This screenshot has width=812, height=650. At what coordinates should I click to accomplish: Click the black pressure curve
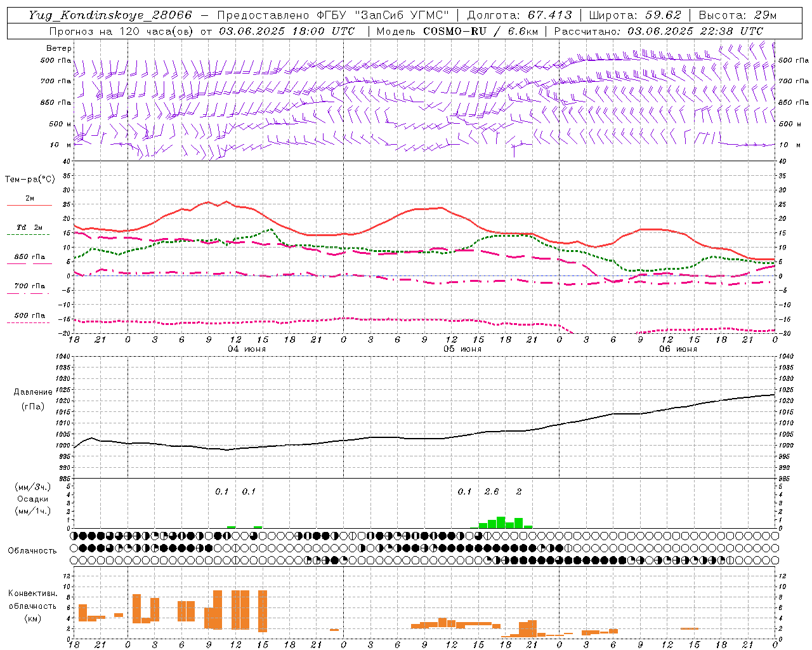(x=425, y=438)
